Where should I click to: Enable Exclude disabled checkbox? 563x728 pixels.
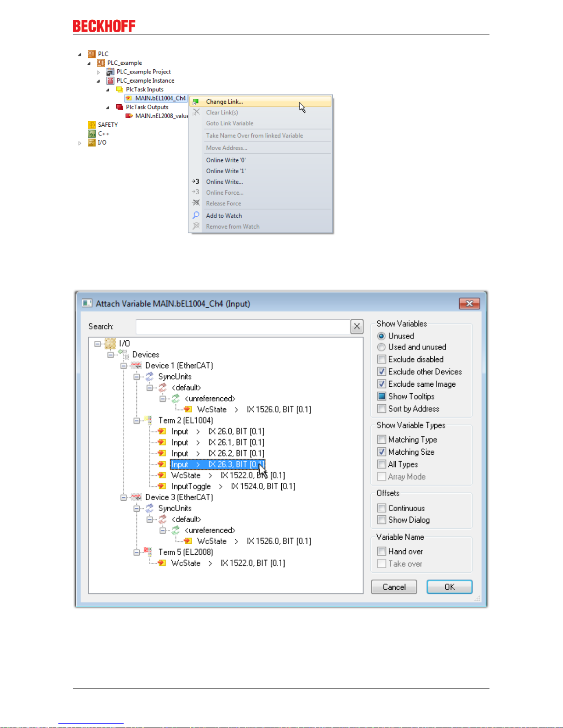tap(381, 359)
